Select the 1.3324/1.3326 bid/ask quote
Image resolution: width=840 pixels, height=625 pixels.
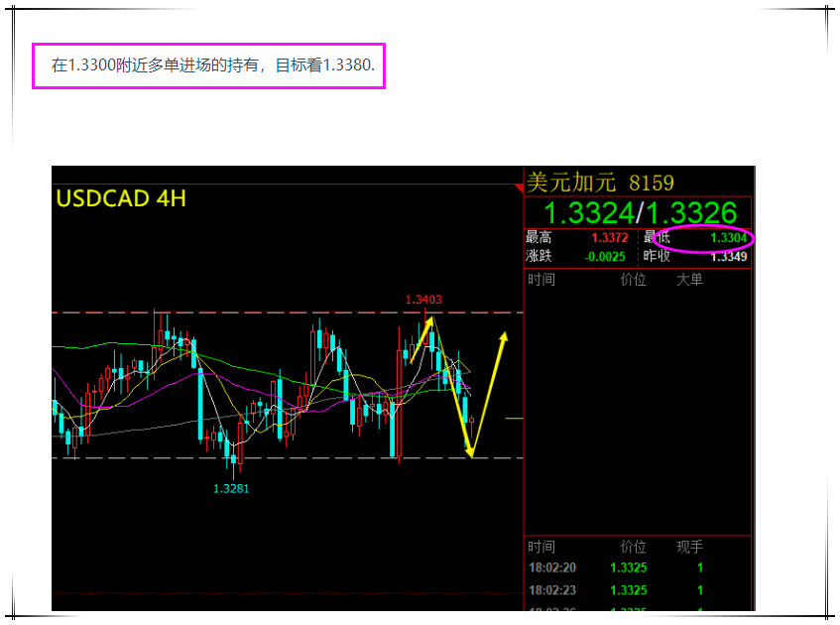641,213
